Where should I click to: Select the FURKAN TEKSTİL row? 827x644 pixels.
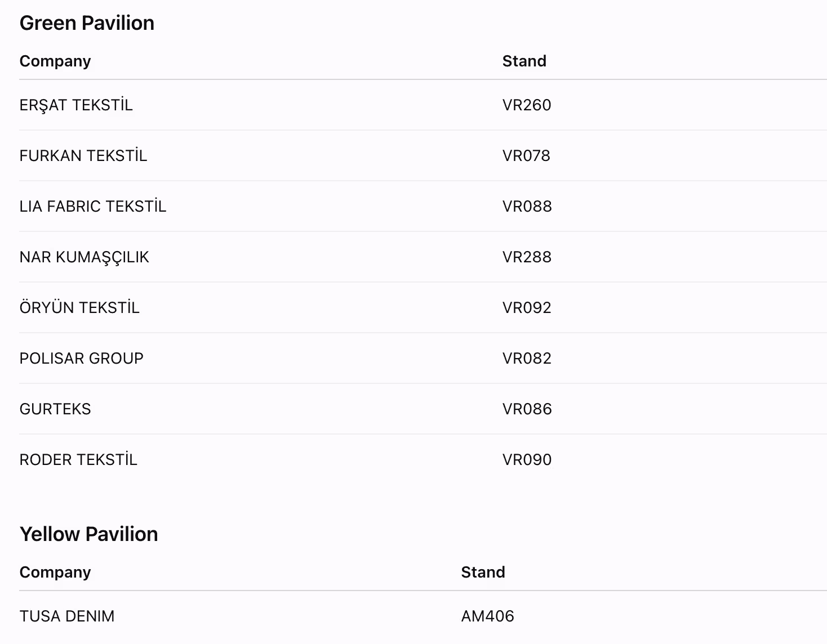(x=423, y=156)
